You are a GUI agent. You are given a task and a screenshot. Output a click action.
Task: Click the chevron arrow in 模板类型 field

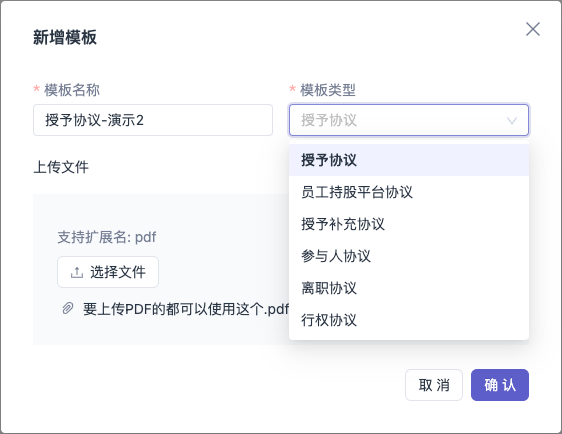click(x=512, y=120)
